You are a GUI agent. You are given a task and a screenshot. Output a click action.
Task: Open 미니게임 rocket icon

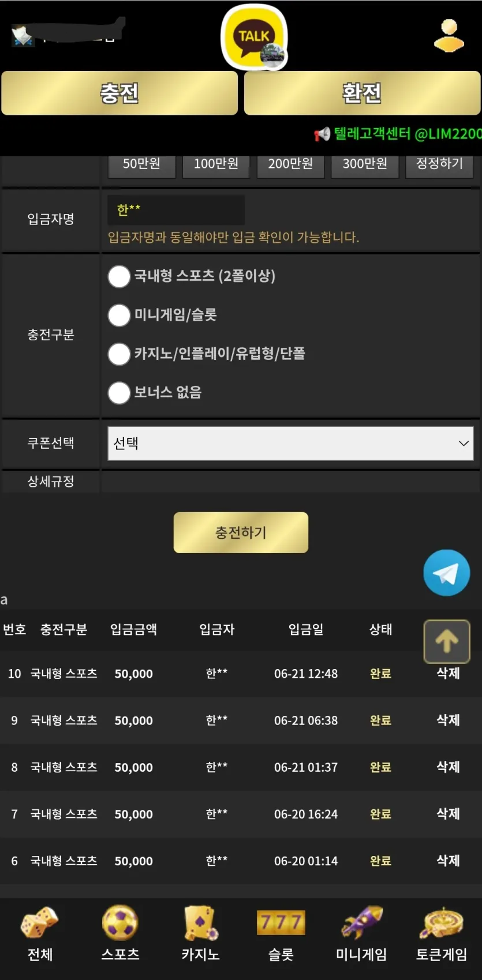pyautogui.click(x=361, y=922)
